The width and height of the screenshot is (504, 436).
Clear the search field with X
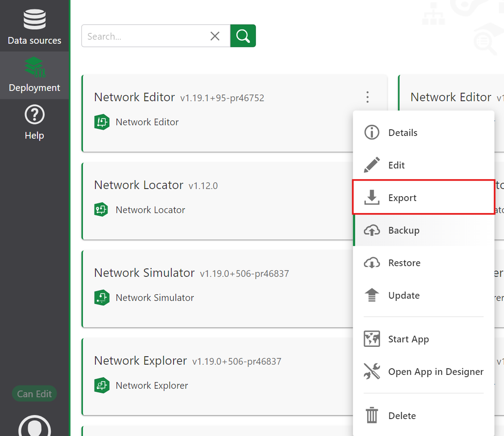point(215,36)
